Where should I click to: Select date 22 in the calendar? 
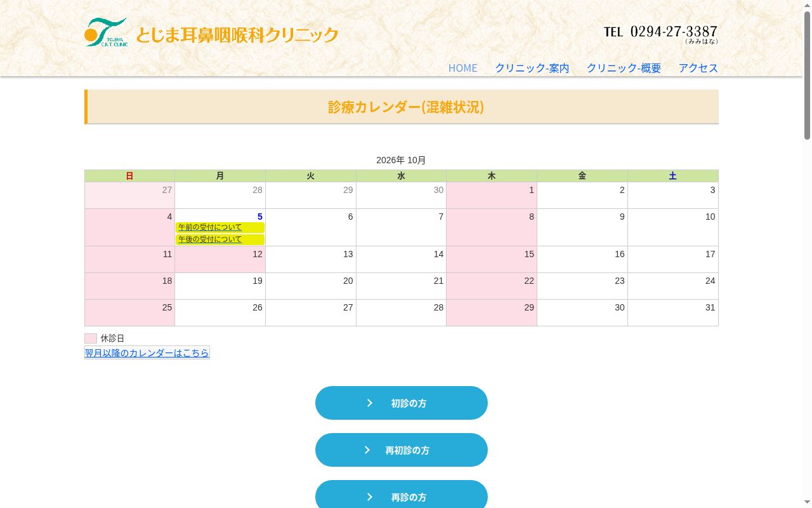point(492,286)
